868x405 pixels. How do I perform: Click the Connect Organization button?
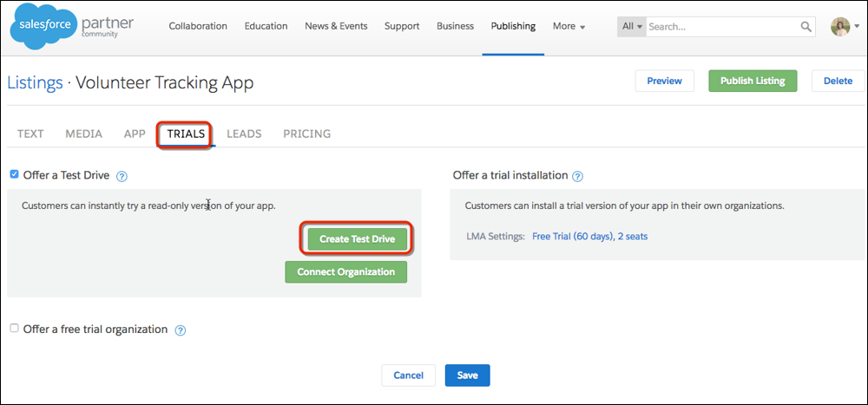point(346,272)
